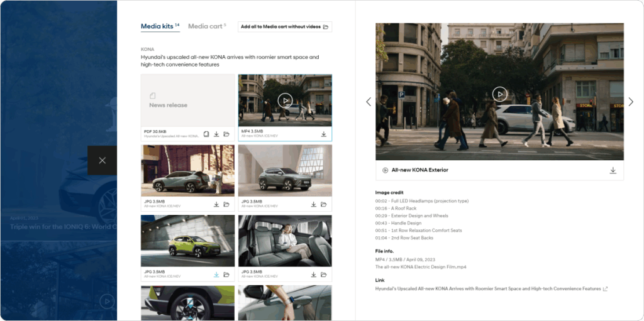Click Add all to Media cart without videos

285,26
